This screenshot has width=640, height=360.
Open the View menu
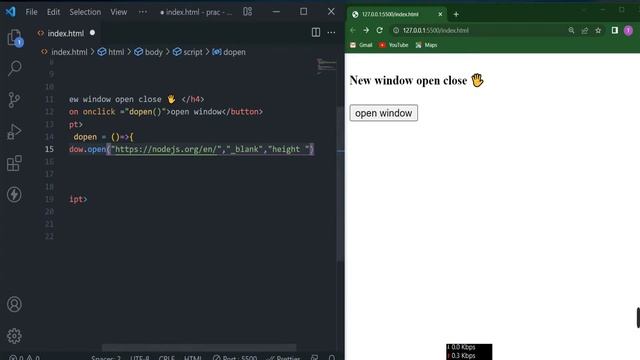[118, 12]
